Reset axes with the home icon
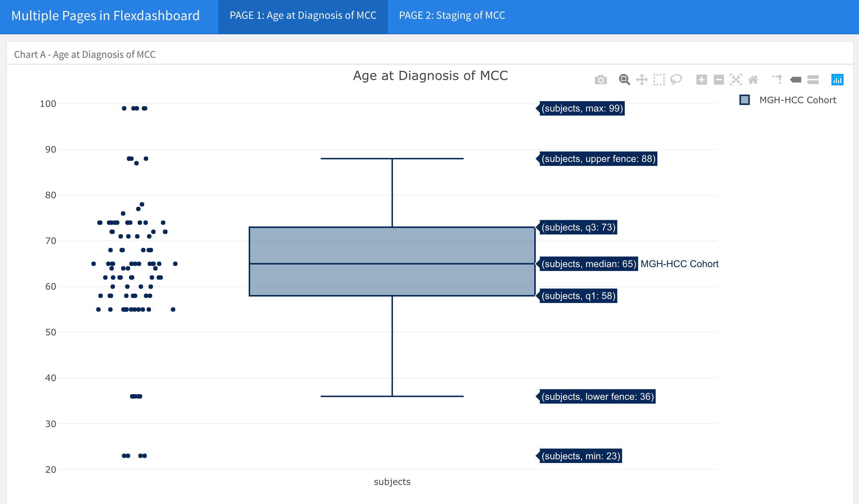This screenshot has height=504, width=859. (x=753, y=80)
